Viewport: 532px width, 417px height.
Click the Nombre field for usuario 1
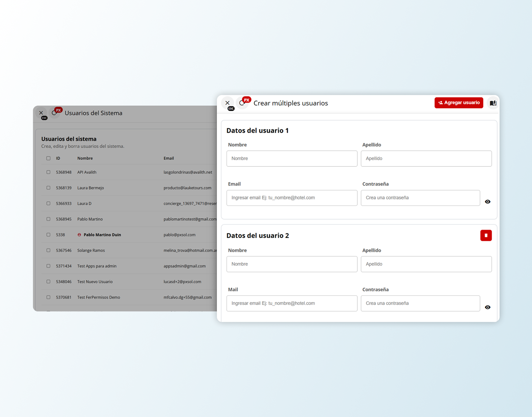pos(292,158)
